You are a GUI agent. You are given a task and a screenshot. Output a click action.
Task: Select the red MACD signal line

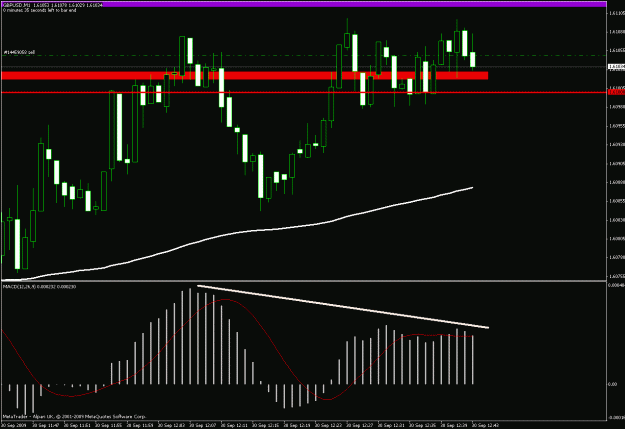click(x=237, y=348)
